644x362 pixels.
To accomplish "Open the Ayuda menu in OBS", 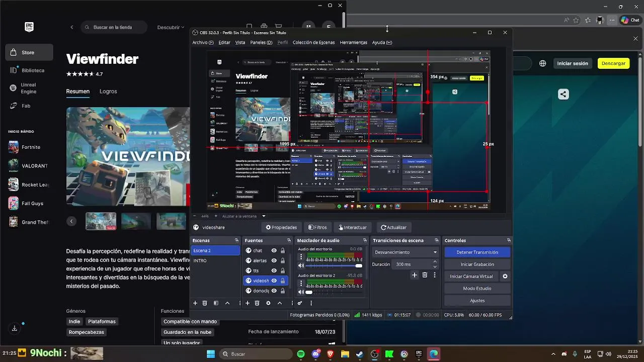I will click(382, 42).
